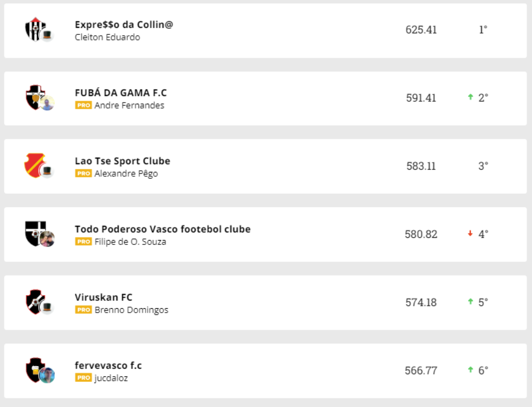Click the Expre$$o da Collin@ team crest
This screenshot has width=532, height=407.
tap(35, 28)
